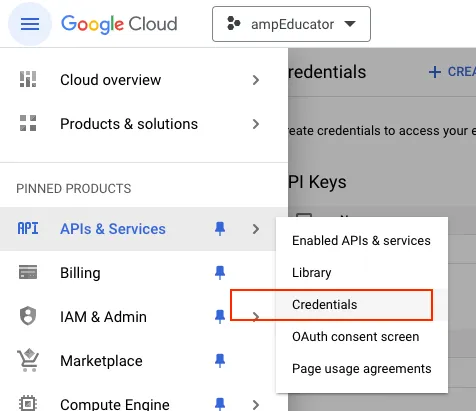This screenshot has height=411, width=476.
Task: Choose Page usage agreements from submenu
Action: [362, 369]
